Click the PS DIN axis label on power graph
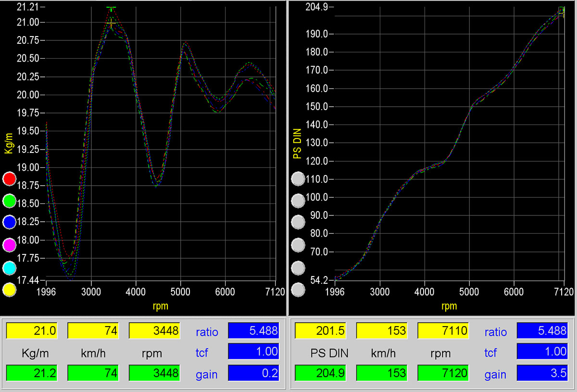This screenshot has width=577, height=392. click(x=297, y=143)
